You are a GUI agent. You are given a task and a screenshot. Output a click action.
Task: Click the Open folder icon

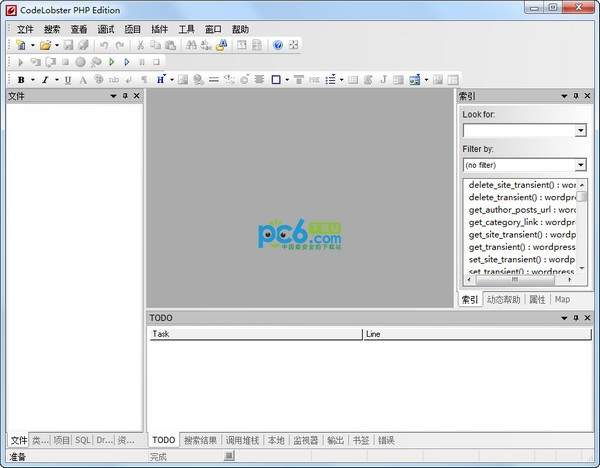[x=45, y=45]
